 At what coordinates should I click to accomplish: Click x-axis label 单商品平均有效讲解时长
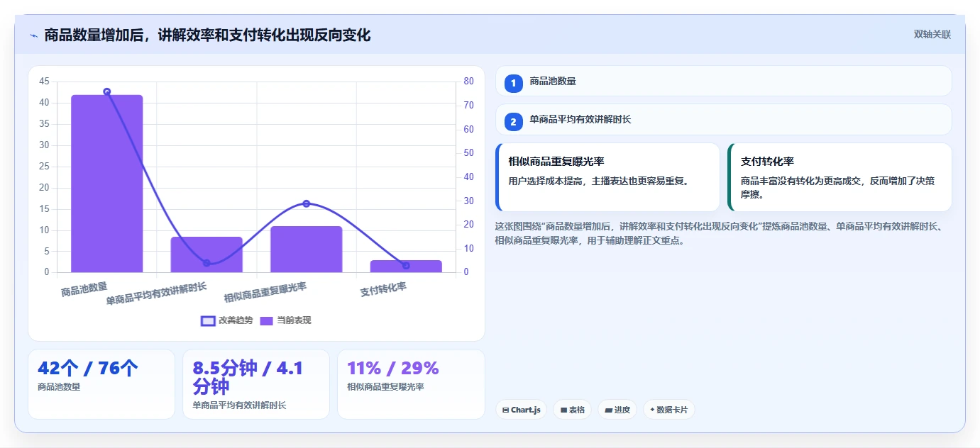(x=157, y=293)
